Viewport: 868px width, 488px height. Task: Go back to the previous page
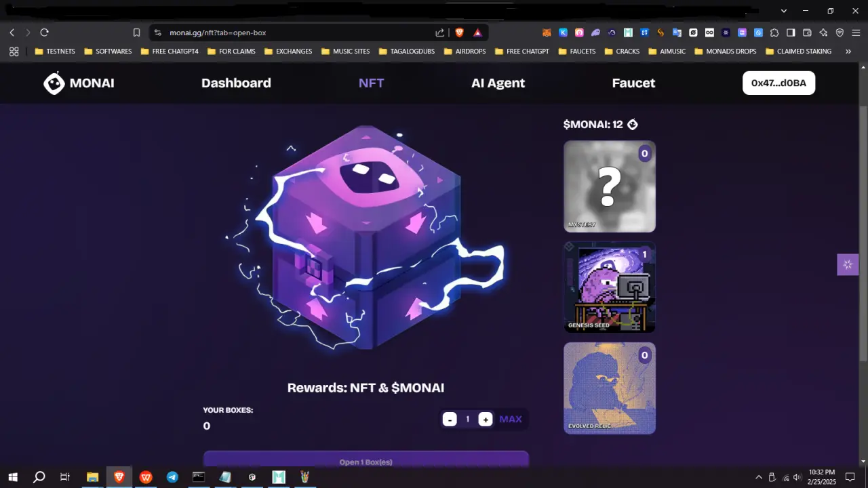click(12, 33)
